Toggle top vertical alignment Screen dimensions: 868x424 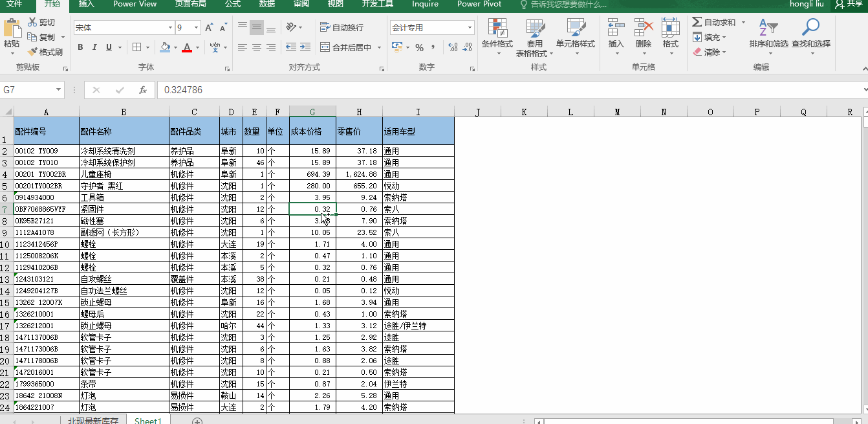[243, 28]
